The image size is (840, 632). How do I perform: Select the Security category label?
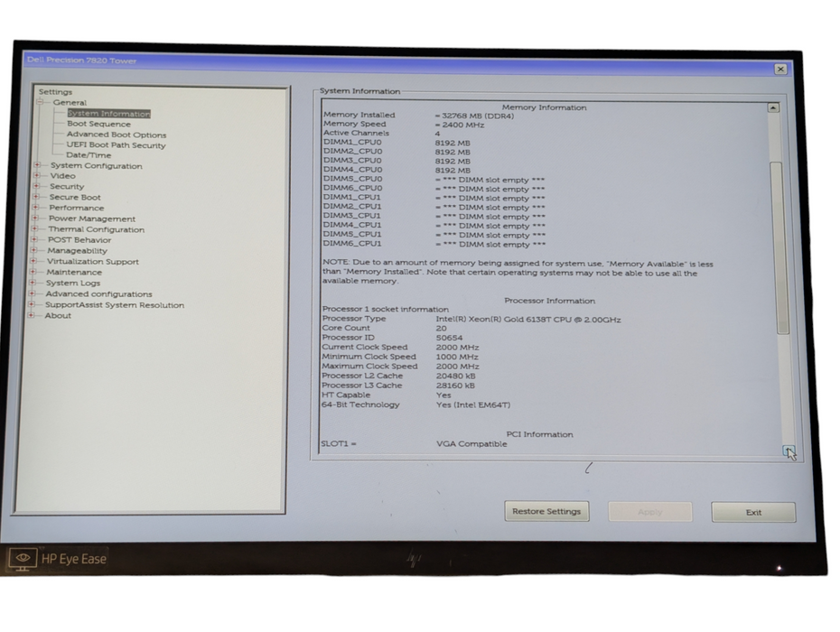[67, 186]
